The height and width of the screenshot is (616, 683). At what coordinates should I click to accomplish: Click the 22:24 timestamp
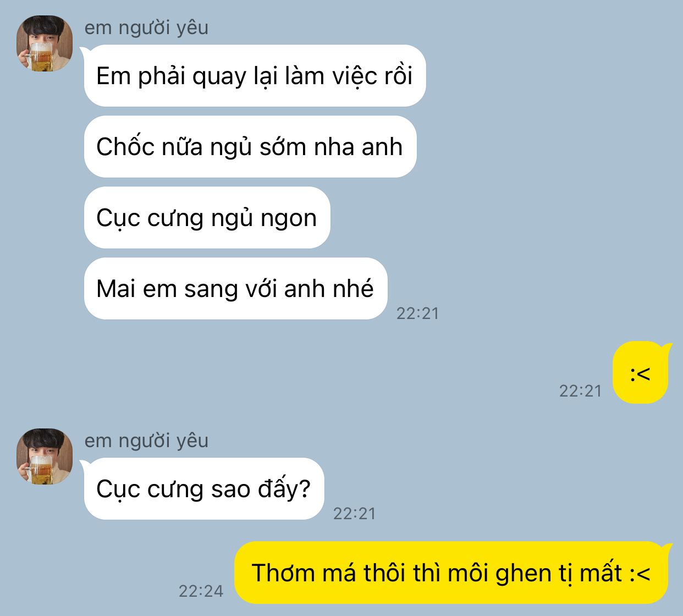click(x=201, y=591)
